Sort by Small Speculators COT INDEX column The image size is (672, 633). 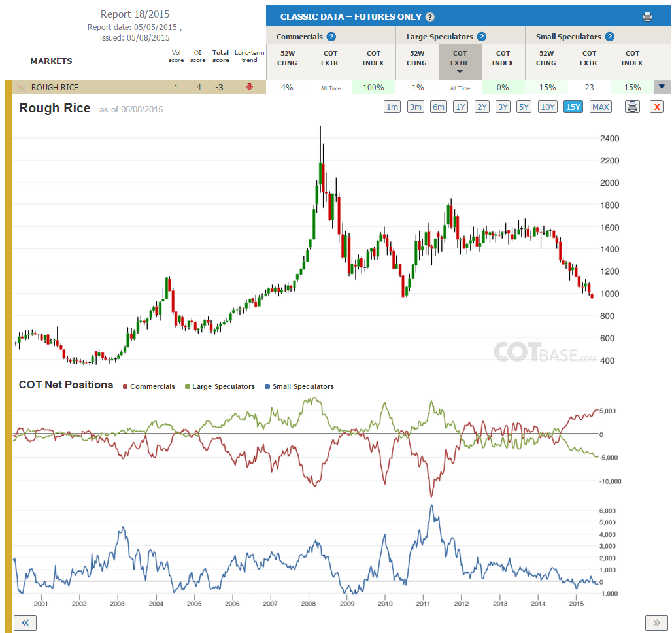[632, 58]
